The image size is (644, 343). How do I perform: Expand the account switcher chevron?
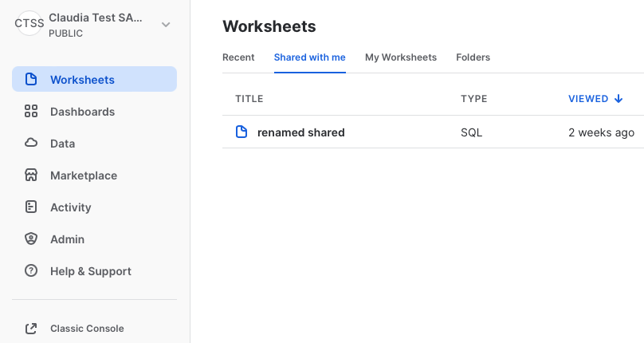[166, 25]
